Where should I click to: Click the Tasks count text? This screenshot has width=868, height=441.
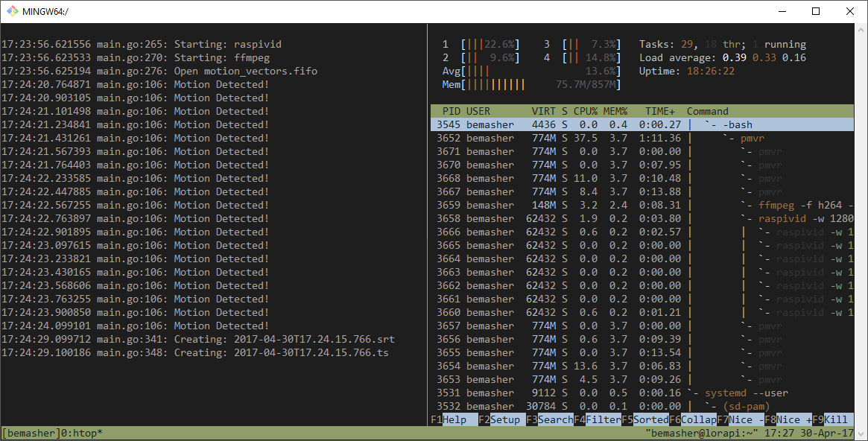tap(723, 44)
